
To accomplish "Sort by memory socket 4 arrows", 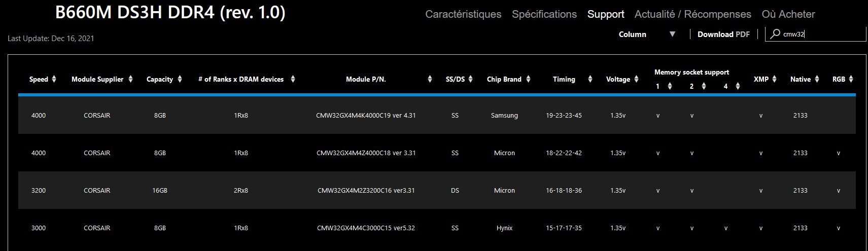I will click(738, 86).
